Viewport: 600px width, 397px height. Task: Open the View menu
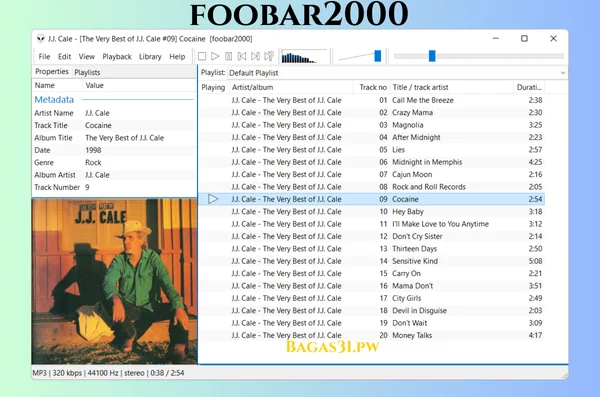pos(86,57)
